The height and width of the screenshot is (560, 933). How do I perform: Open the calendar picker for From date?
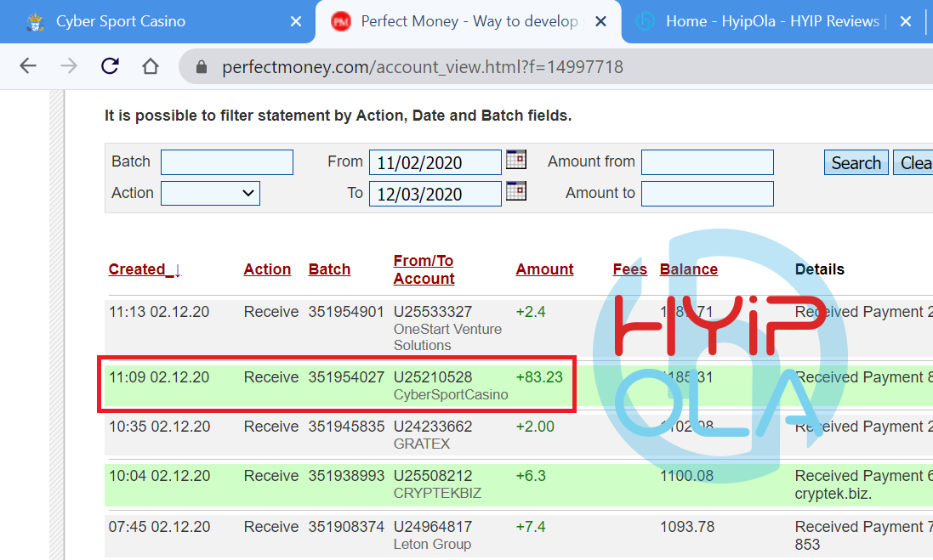tap(516, 159)
